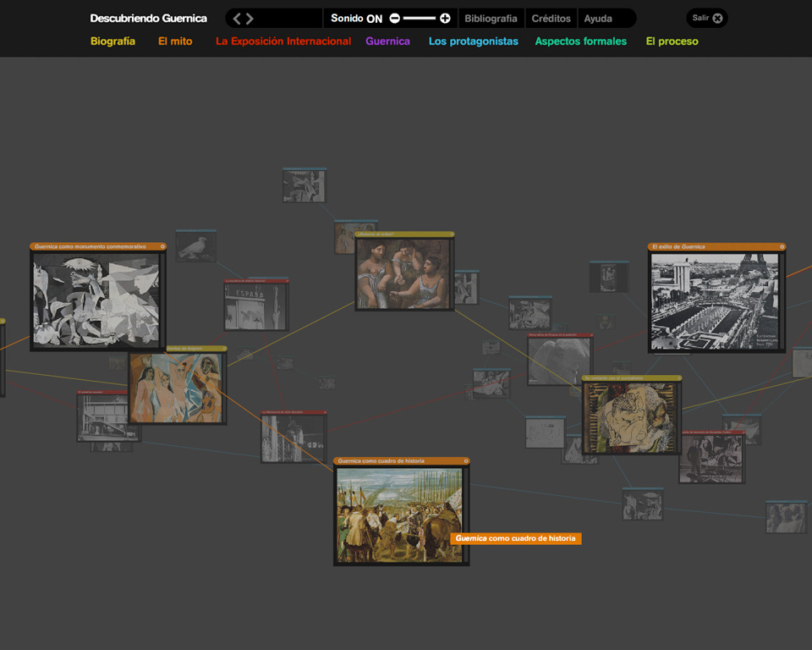
Task: Open photo of man standing before mural
Action: (710, 460)
